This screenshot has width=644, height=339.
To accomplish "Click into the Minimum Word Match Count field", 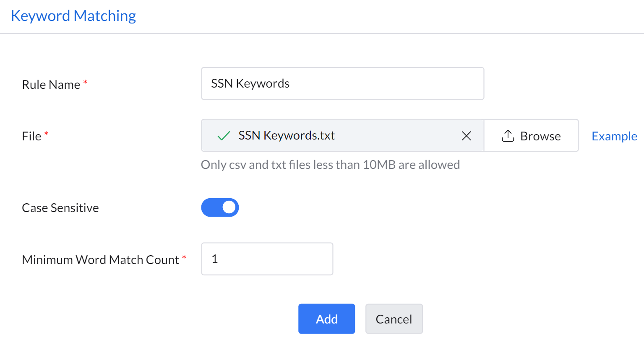I will pos(267,259).
